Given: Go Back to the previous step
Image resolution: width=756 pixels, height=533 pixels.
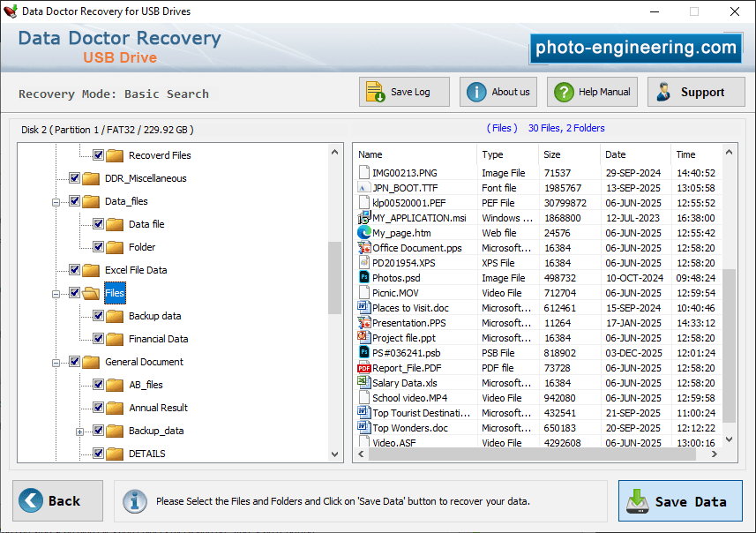Looking at the screenshot, I should (58, 500).
